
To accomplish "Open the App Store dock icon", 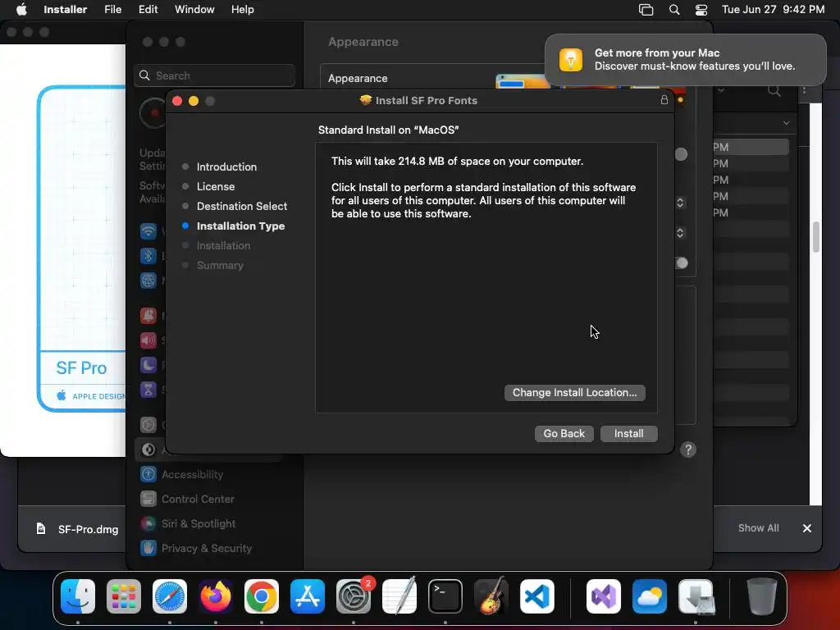I will click(308, 596).
